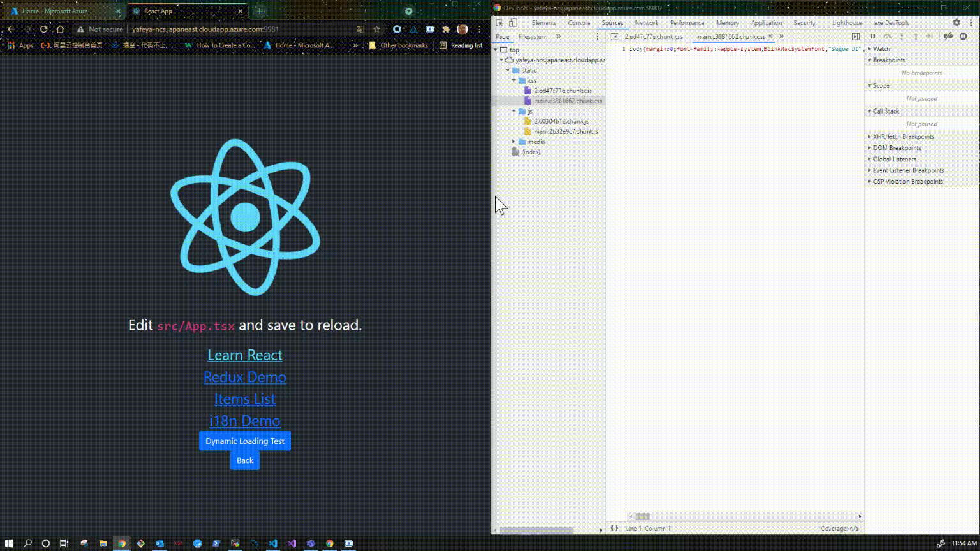Open the Redux Demo link

tap(245, 377)
